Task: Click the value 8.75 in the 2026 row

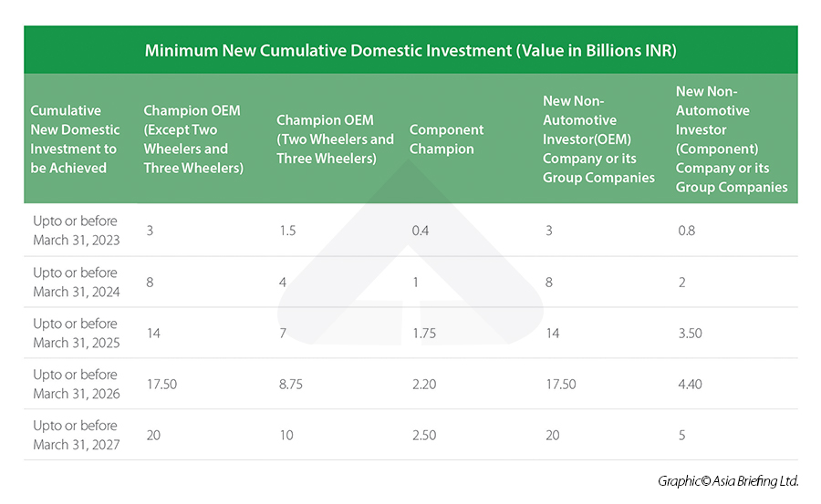Action: [291, 385]
